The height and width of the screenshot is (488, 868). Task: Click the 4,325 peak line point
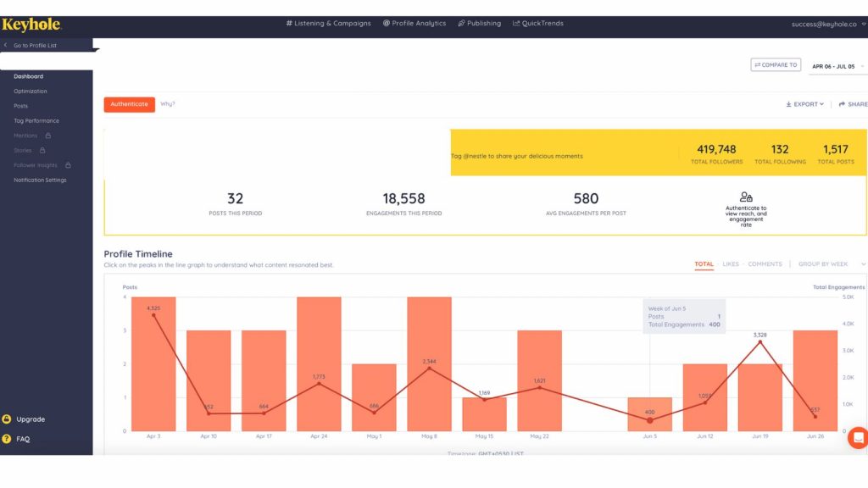pos(153,315)
